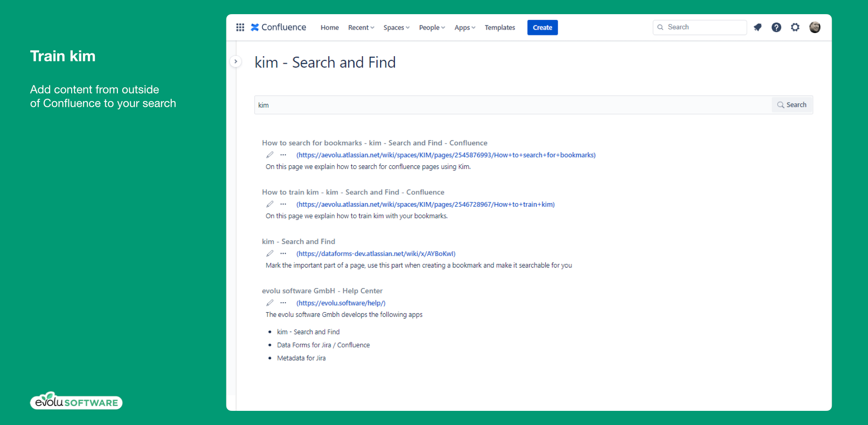Open the dataforms-dev.atlassian.net link
868x425 pixels.
376,254
